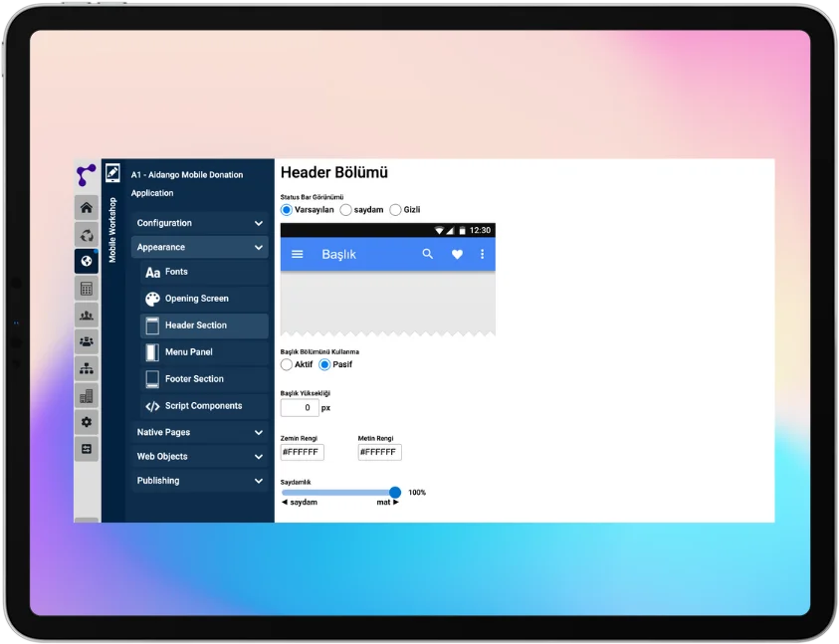Open the calculator icon in the sidebar
The height and width of the screenshot is (644, 839).
coord(87,288)
